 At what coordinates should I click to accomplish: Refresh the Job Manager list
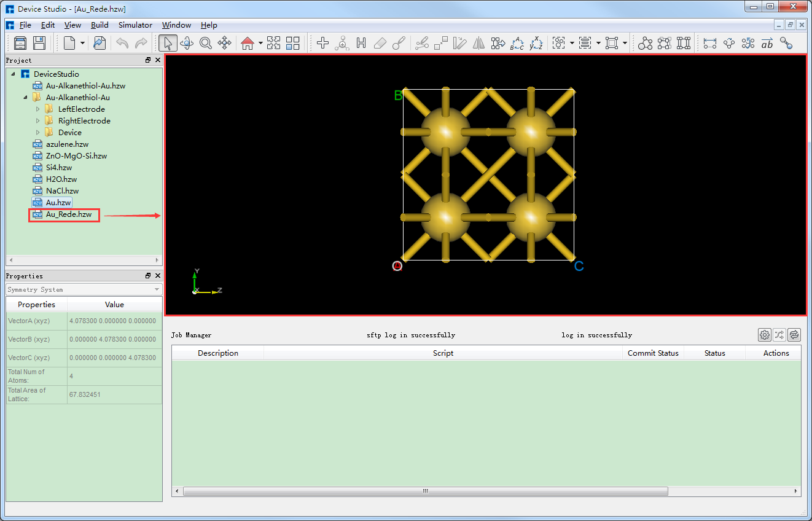794,335
